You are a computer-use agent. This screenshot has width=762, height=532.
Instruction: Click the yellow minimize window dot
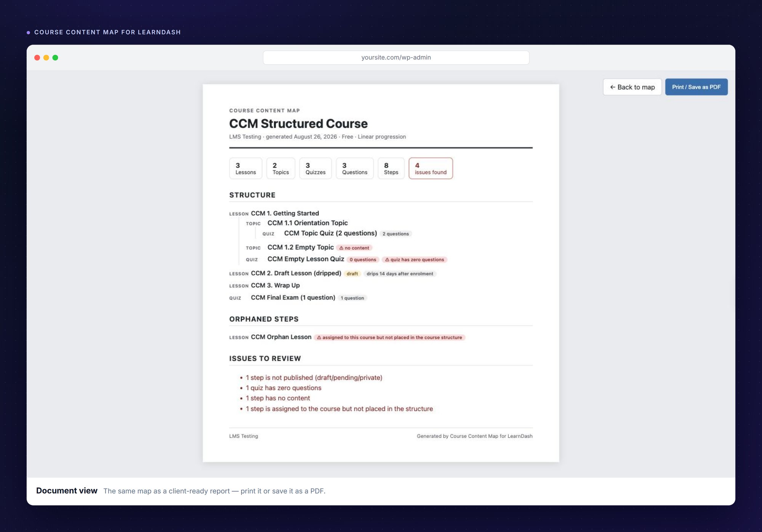click(46, 58)
